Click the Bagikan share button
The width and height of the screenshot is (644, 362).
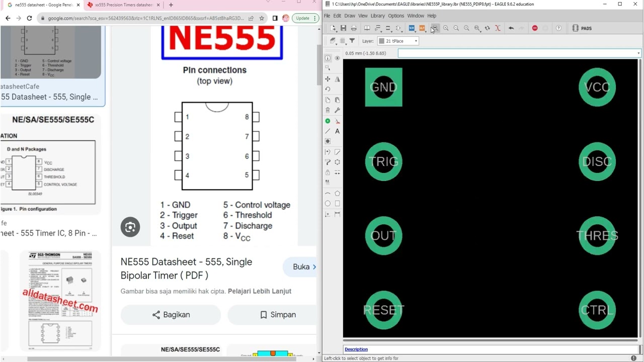(171, 315)
